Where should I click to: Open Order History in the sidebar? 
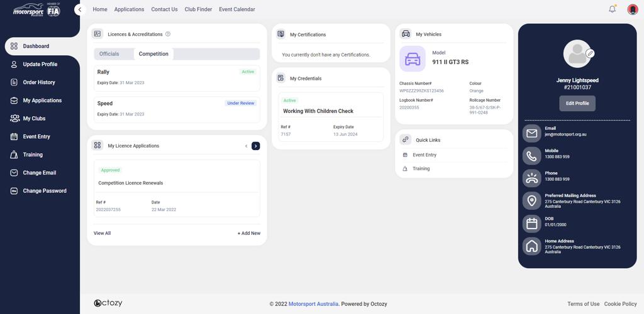click(x=39, y=82)
